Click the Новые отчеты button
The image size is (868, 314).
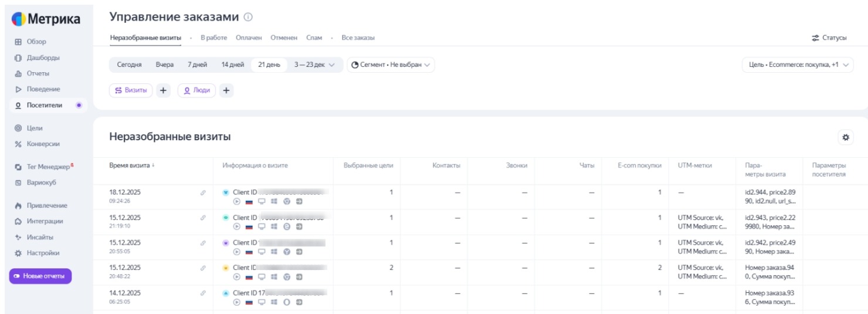coord(40,276)
